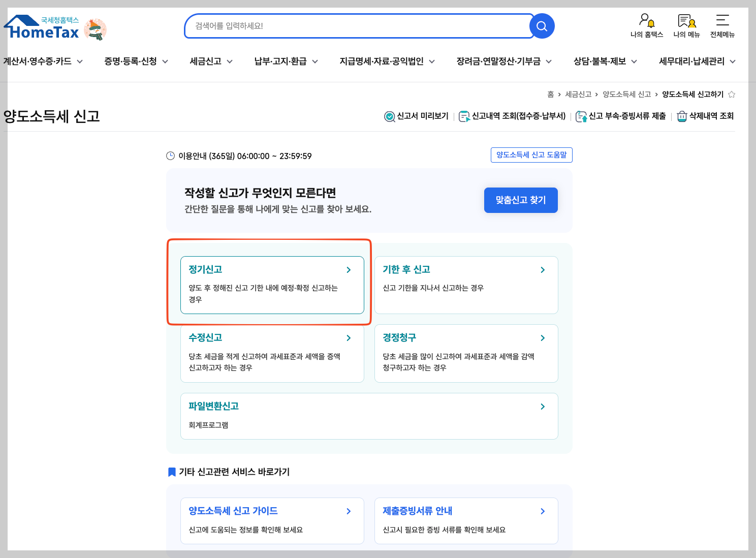
Task: Click the magnifier search button
Action: pos(542,26)
